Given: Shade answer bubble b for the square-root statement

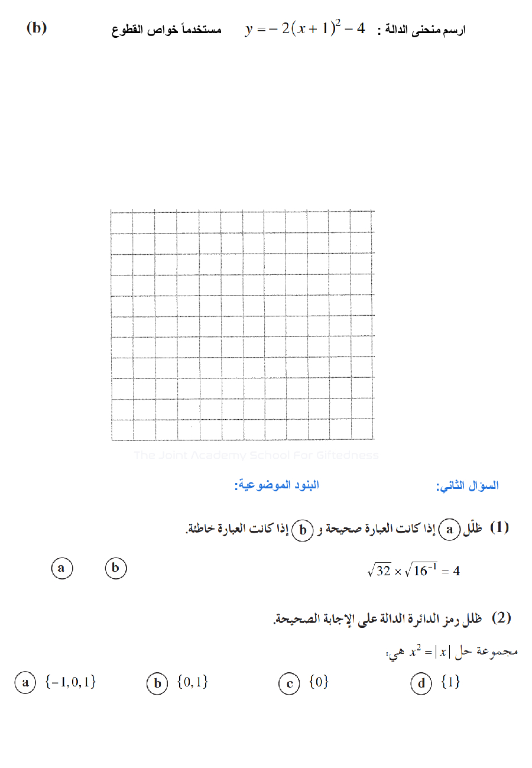Looking at the screenshot, I should 116,569.
